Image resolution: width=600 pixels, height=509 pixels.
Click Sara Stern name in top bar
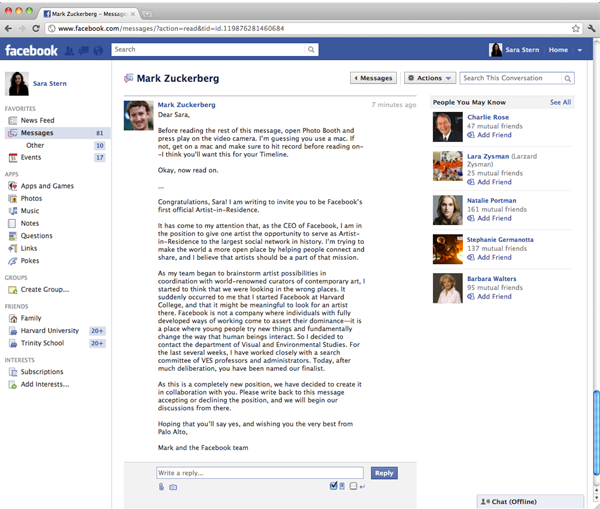[x=522, y=50]
